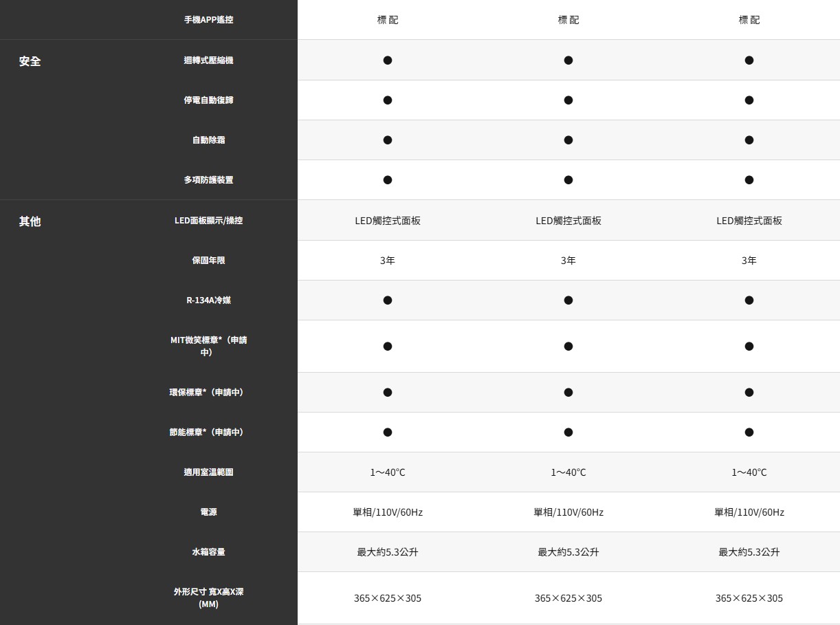The image size is (840, 625).
Task: Click the 迴轉式壓縮機 dot in the first model column
Action: (x=387, y=61)
